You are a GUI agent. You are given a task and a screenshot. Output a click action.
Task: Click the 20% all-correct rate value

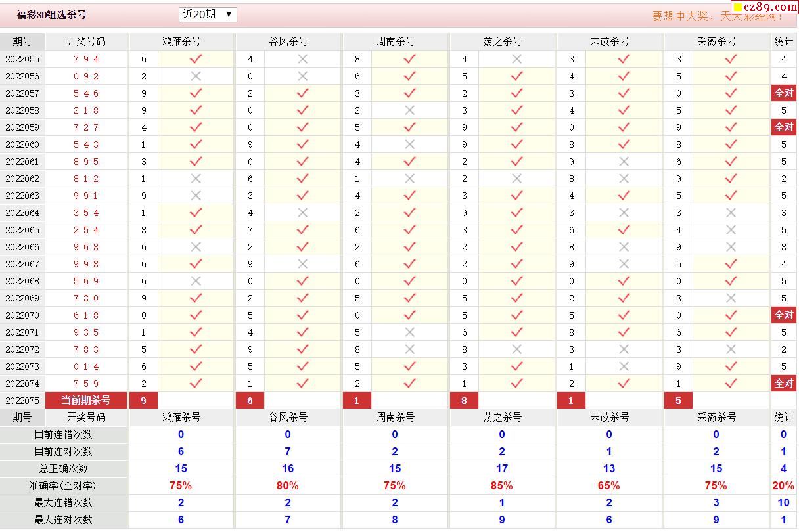(x=784, y=486)
